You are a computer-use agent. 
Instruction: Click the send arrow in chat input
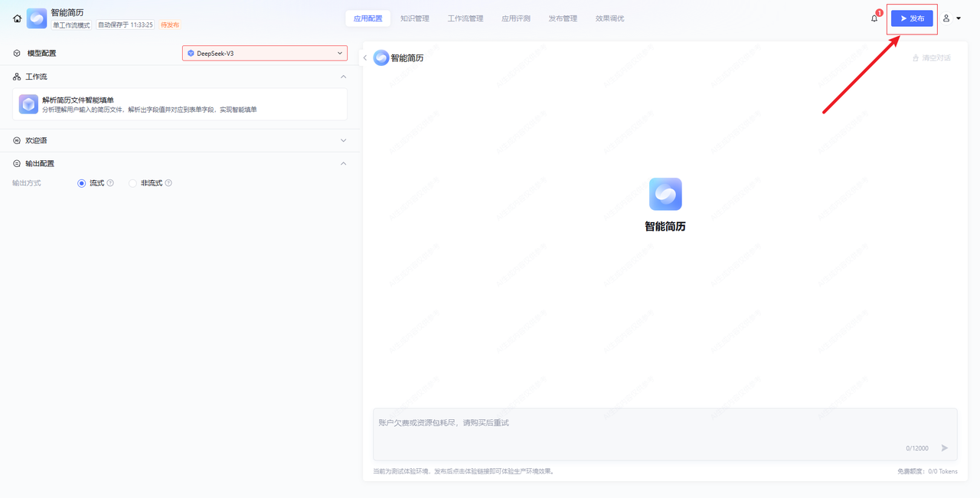[x=944, y=448]
